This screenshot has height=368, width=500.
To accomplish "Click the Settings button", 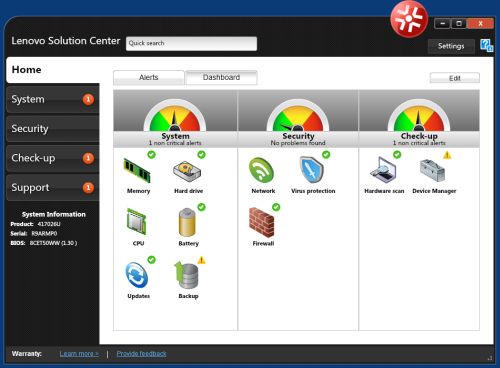I will [451, 46].
